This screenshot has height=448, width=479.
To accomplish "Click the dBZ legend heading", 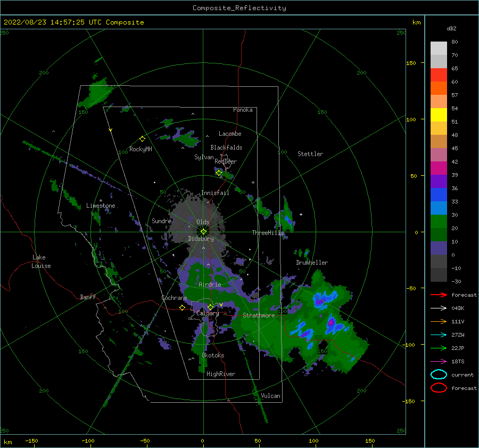I will (451, 29).
